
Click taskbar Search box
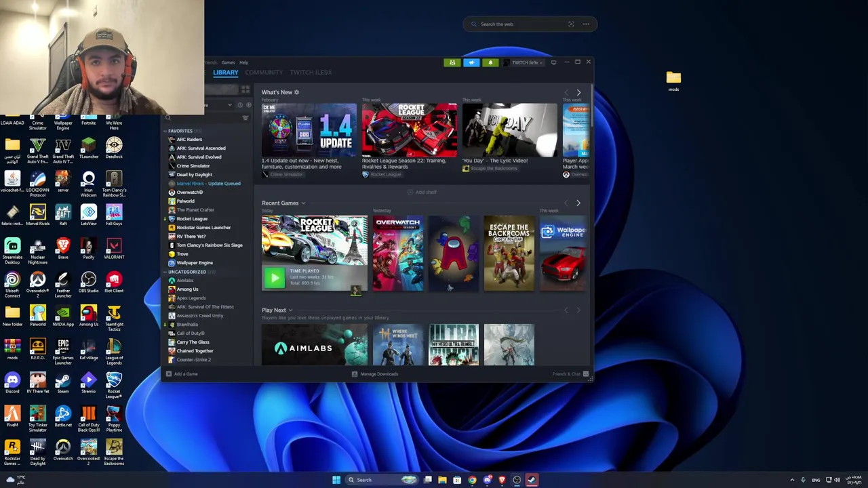383,480
